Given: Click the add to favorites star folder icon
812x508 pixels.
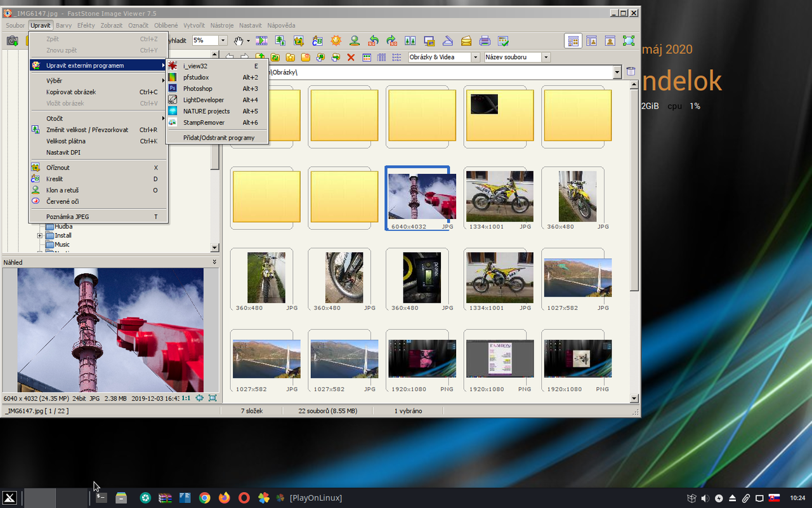Looking at the screenshot, I should tap(291, 57).
